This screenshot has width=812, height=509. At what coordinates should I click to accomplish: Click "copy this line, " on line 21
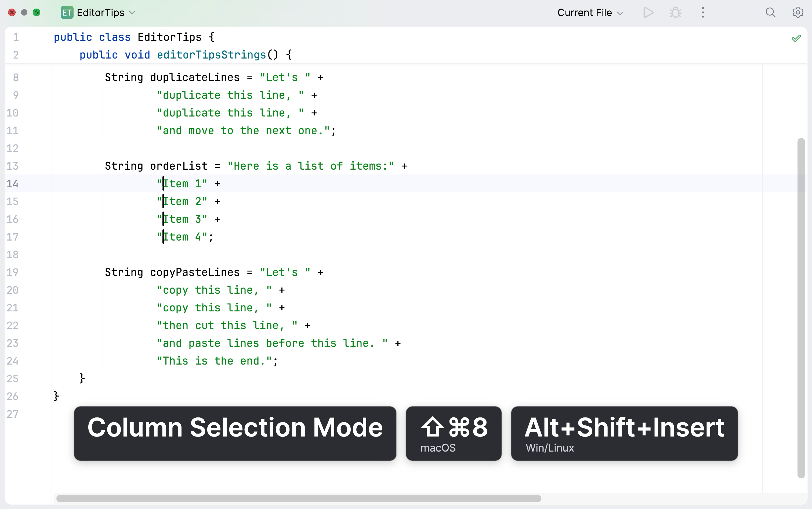pyautogui.click(x=214, y=308)
